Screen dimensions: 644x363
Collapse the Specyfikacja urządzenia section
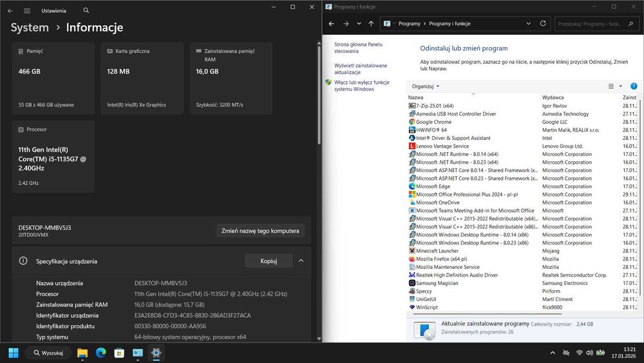(x=301, y=260)
